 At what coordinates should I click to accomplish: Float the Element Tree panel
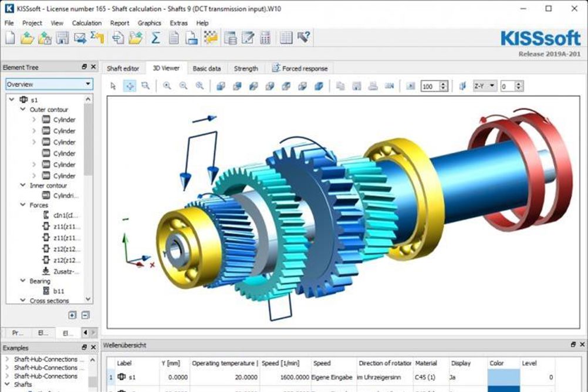(x=85, y=67)
